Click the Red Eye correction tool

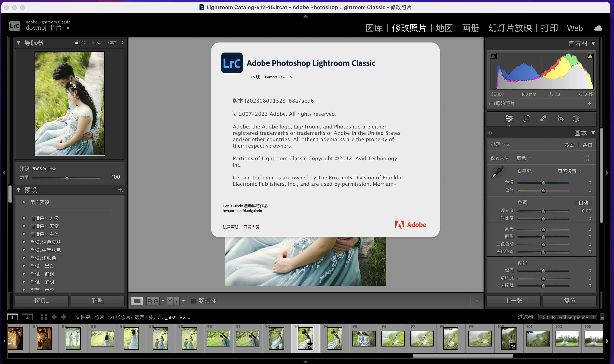[x=560, y=119]
